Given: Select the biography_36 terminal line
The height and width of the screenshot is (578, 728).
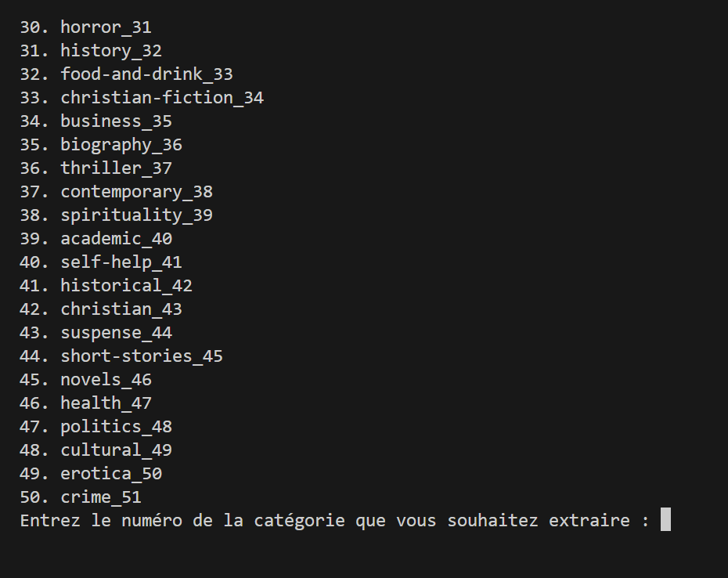Looking at the screenshot, I should click(x=121, y=145).
